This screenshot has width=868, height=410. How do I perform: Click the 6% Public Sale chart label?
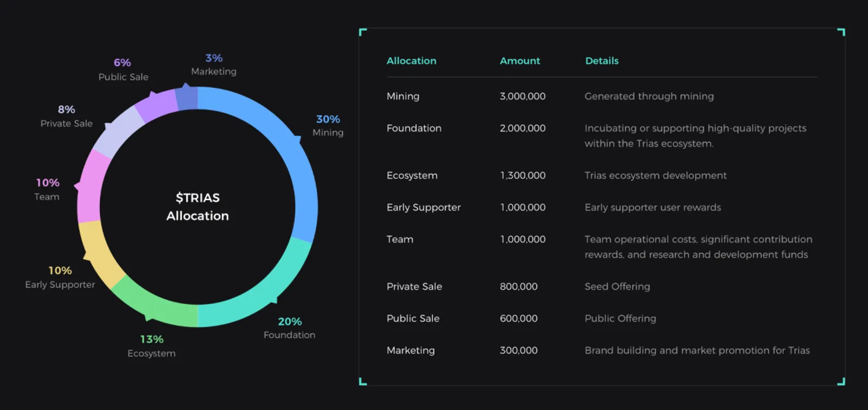(x=123, y=69)
